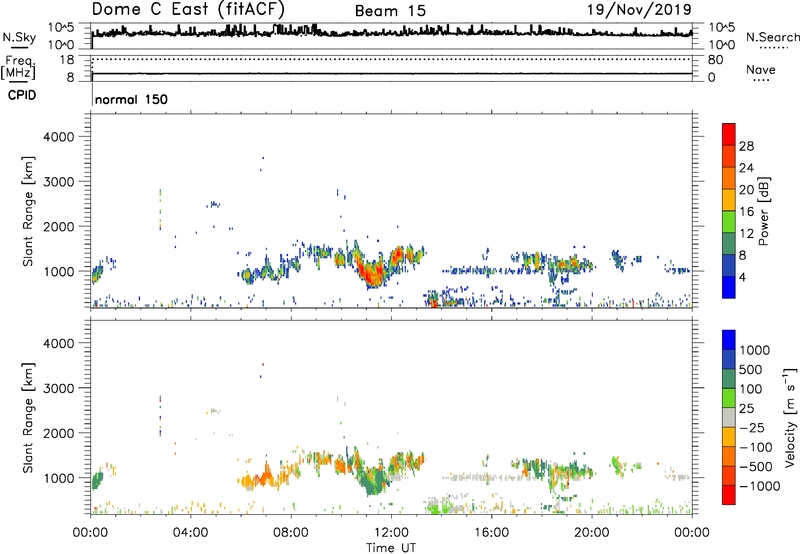
Task: Click the '20:00' time axis tick label
Action: tap(592, 533)
